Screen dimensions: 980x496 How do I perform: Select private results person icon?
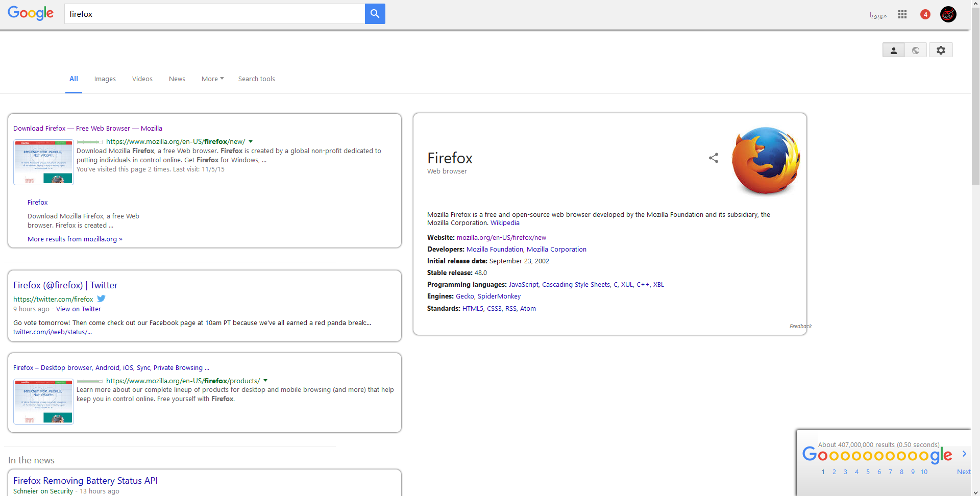pos(894,50)
